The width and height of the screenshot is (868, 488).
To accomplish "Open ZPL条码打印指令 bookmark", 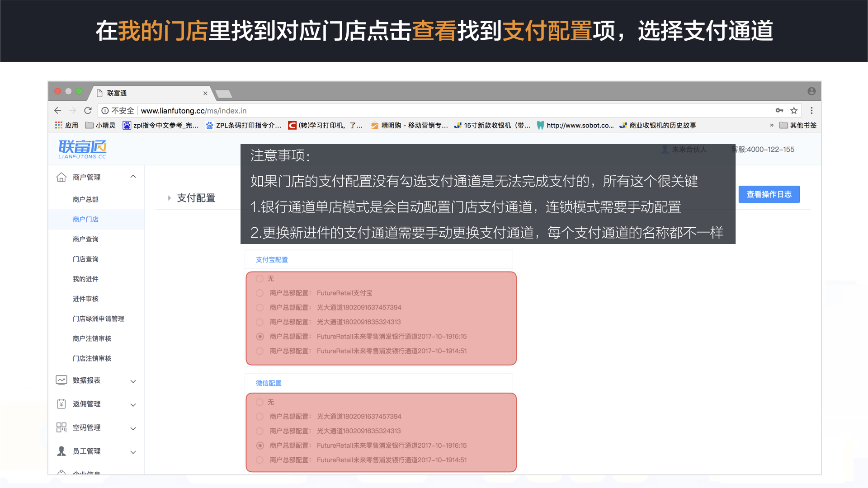I will 244,125.
